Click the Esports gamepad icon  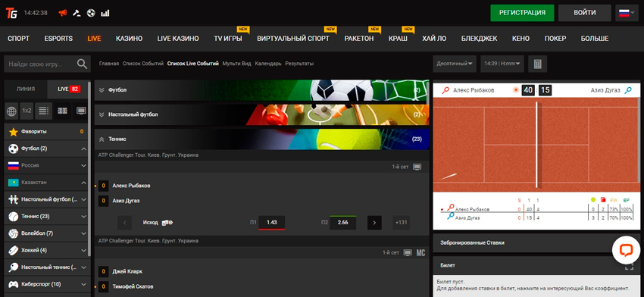click(14, 284)
